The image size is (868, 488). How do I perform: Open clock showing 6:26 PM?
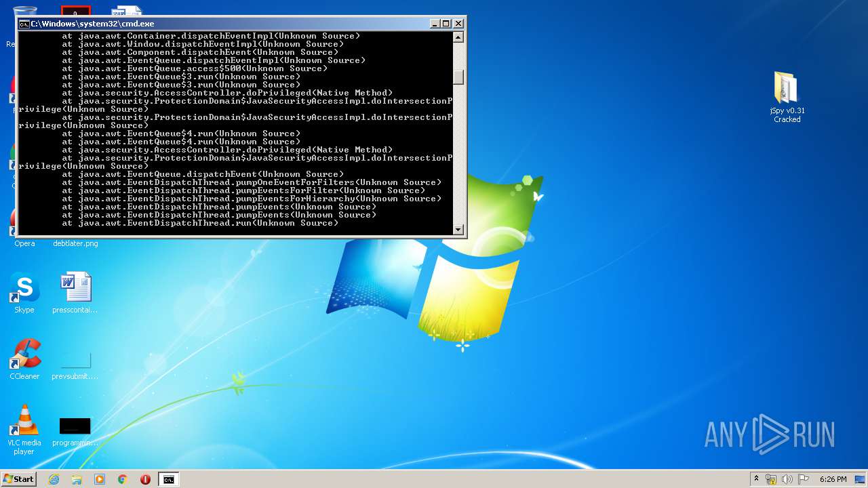pyautogui.click(x=833, y=479)
